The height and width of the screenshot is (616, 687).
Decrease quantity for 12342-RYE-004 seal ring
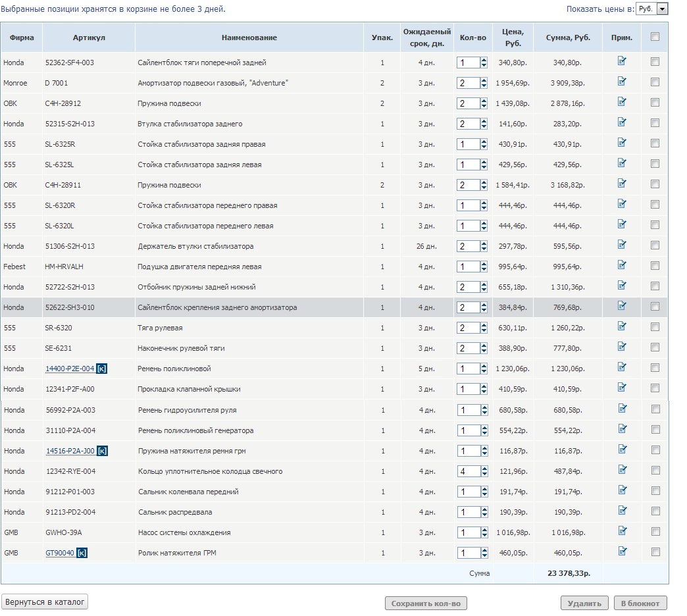click(484, 474)
